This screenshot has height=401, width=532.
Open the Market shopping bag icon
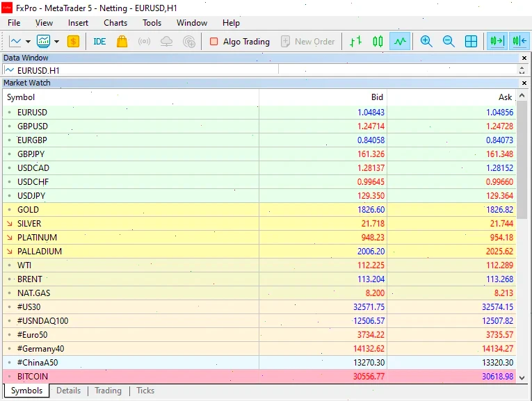(122, 42)
